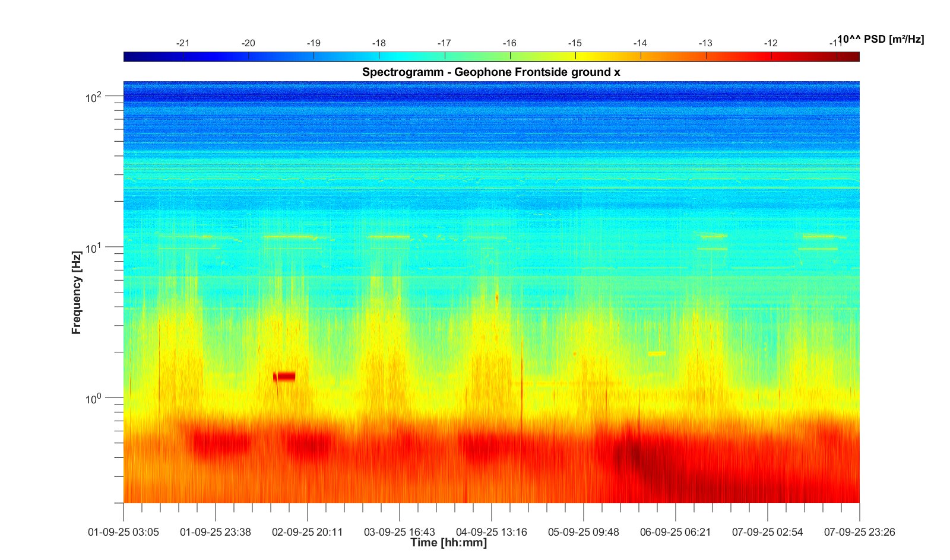
Task: Click the -15 colorbar tick label
Action: point(575,43)
